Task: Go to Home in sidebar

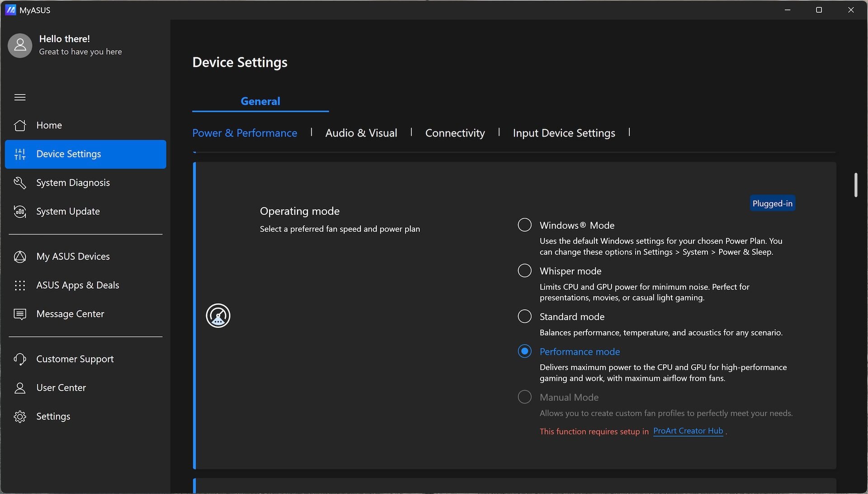Action: 85,125
